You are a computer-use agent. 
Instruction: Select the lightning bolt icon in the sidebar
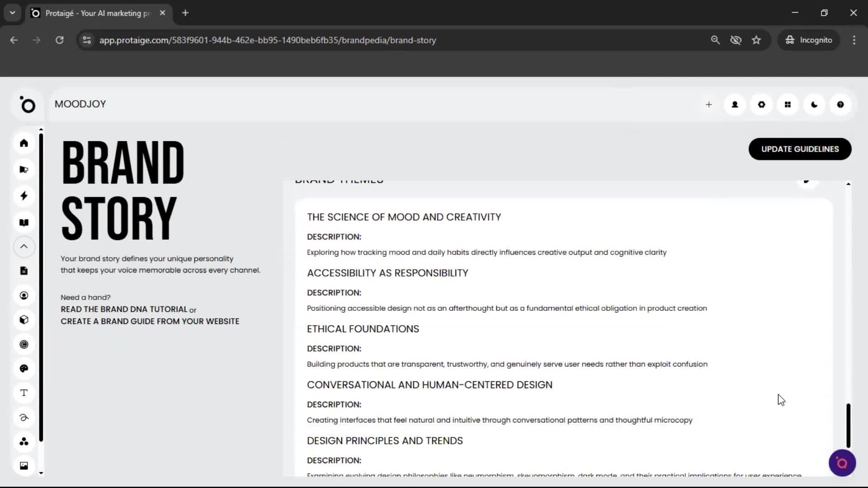tap(24, 196)
